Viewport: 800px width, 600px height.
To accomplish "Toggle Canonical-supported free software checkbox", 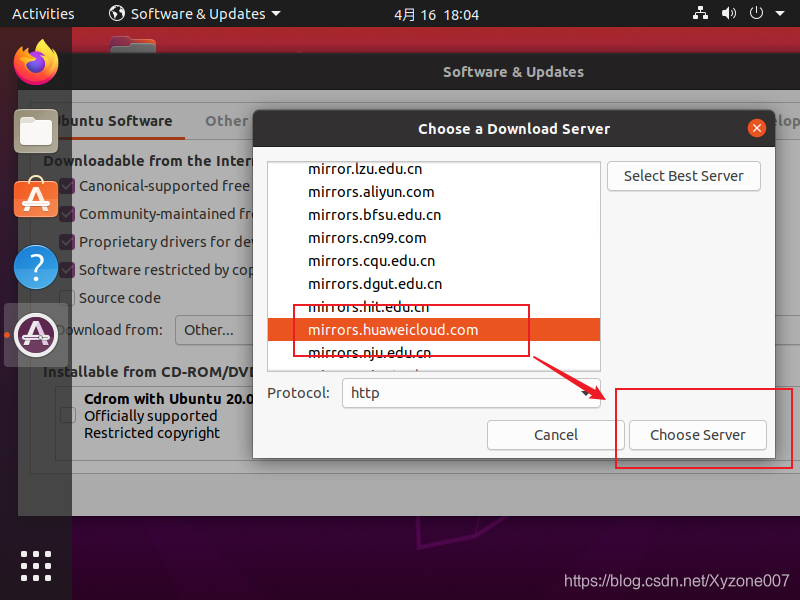I will click(x=67, y=186).
